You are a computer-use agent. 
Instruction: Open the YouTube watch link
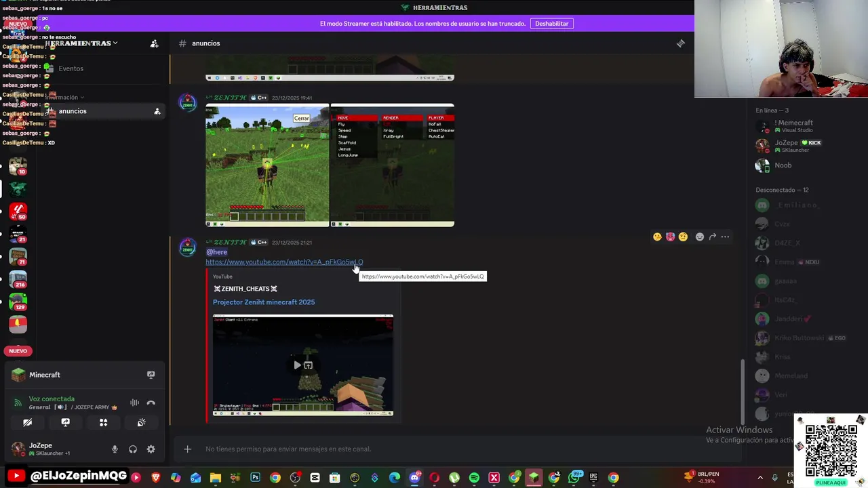(284, 262)
